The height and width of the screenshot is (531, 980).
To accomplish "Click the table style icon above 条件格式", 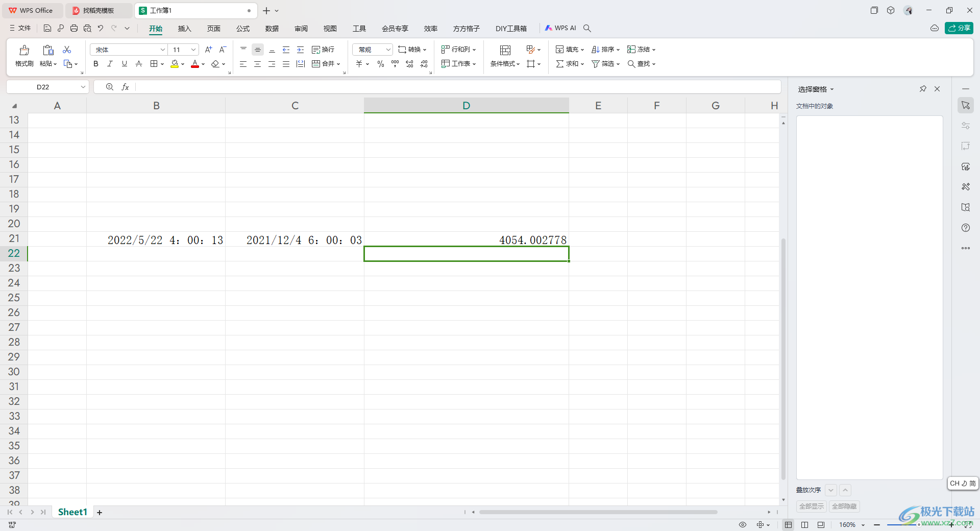I will [x=505, y=50].
